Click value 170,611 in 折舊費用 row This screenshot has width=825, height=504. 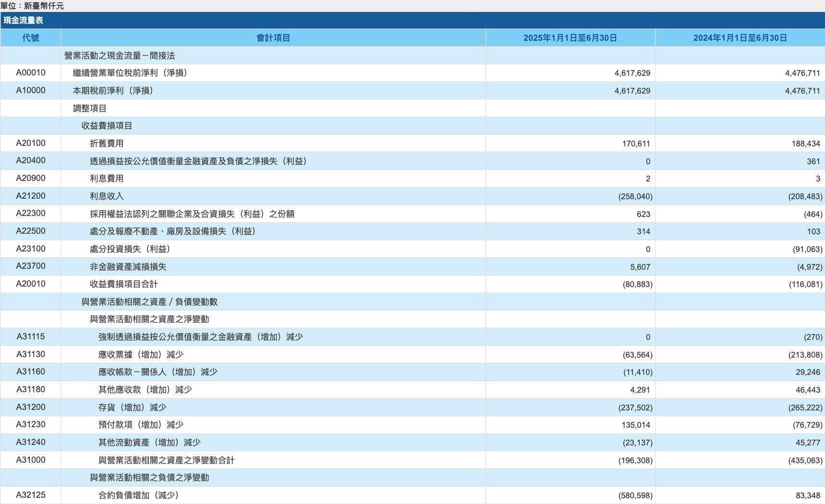click(x=636, y=144)
